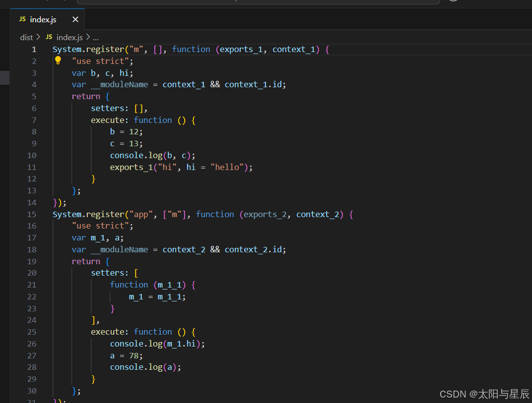Click "return {" on line 19
This screenshot has height=403, width=532.
pos(91,262)
